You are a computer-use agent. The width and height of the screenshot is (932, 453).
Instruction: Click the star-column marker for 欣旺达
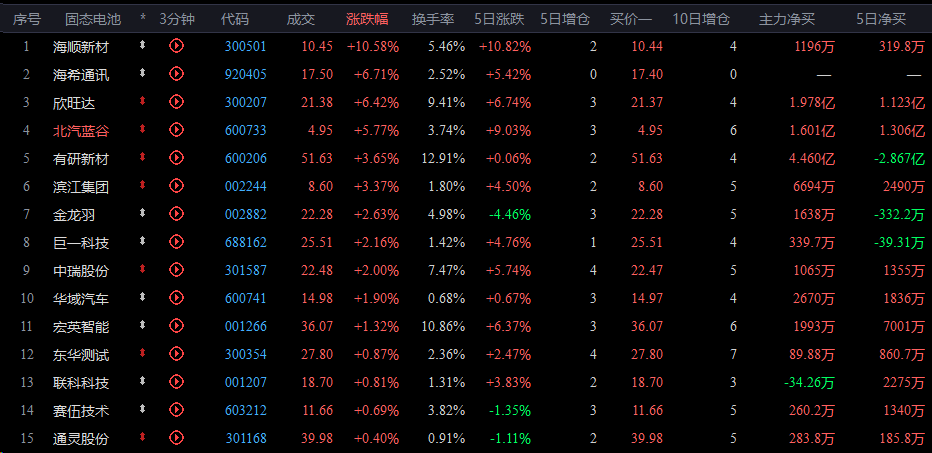tap(142, 101)
